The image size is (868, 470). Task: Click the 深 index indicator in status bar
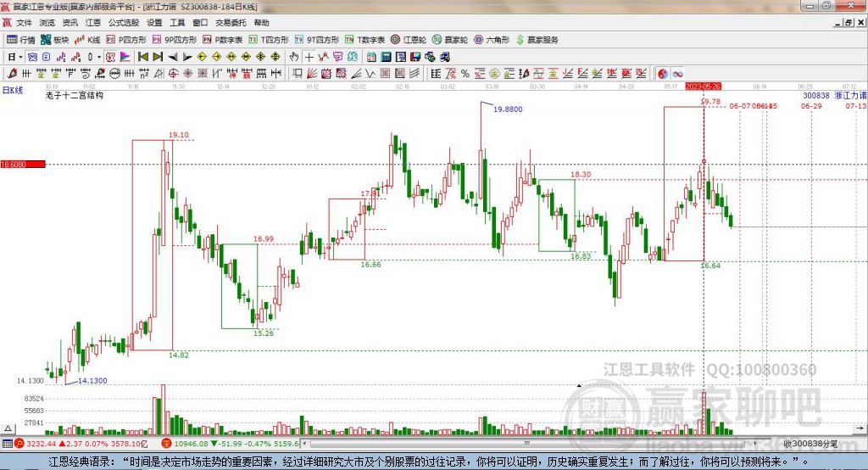tap(166, 444)
